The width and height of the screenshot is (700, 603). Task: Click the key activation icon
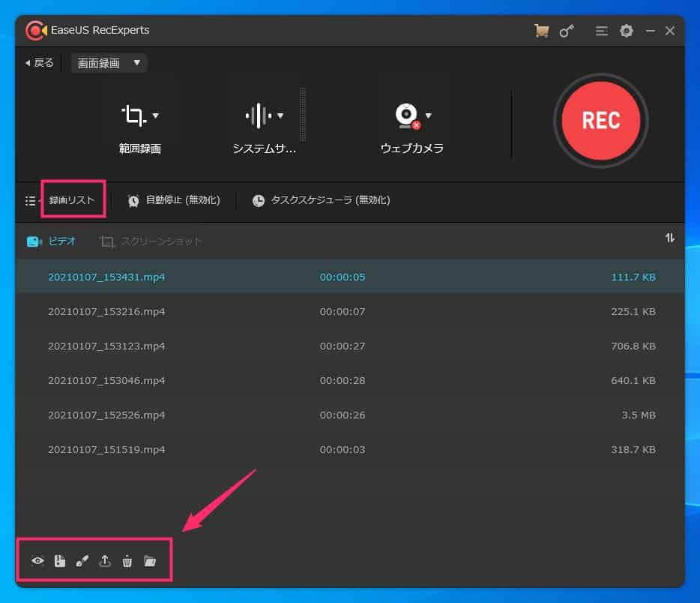coord(567,31)
